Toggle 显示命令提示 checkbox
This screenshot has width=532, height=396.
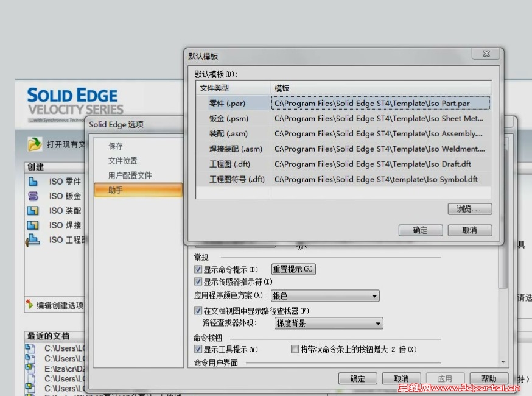198,269
